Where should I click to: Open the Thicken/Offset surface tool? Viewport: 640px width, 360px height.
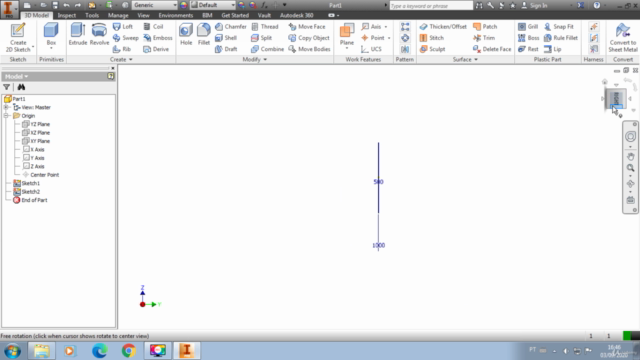[x=443, y=27]
